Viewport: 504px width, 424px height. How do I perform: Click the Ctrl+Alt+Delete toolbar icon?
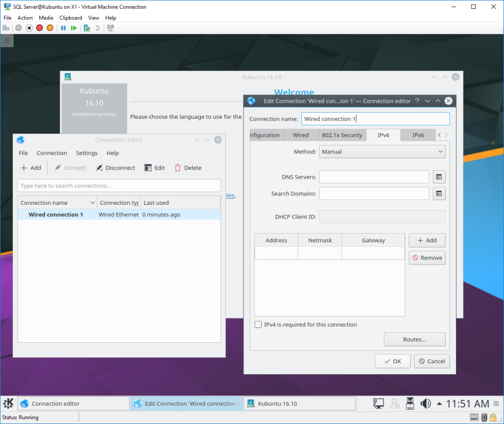6,28
